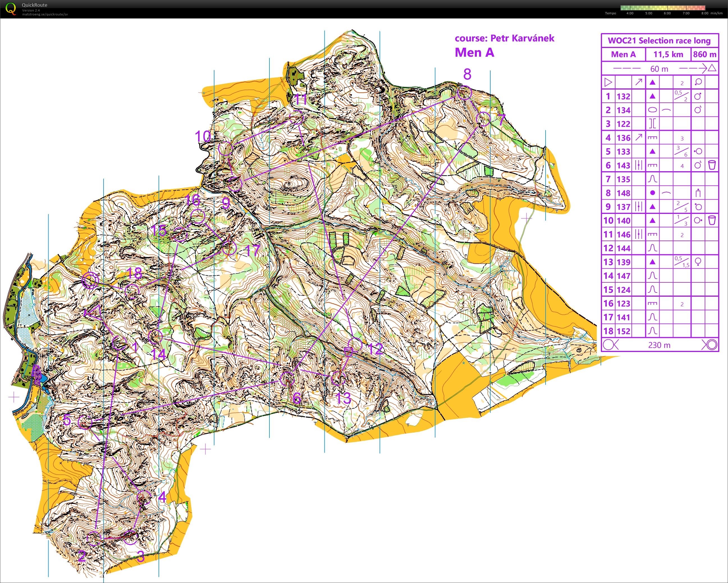Click the tempo color gradient bar
This screenshot has height=583, width=728.
tap(663, 8)
